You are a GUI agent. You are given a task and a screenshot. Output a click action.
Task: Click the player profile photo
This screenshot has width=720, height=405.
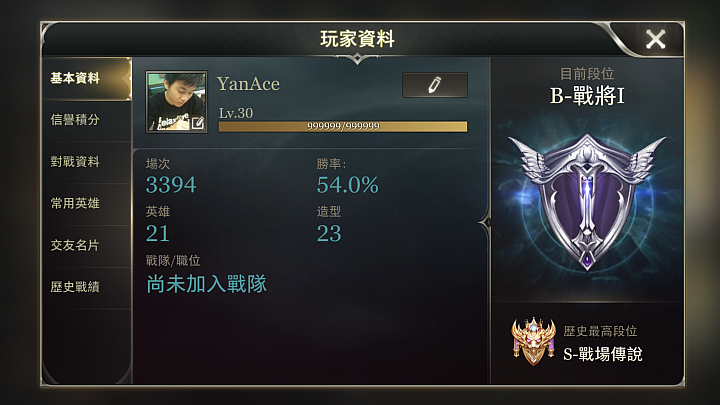pos(176,102)
